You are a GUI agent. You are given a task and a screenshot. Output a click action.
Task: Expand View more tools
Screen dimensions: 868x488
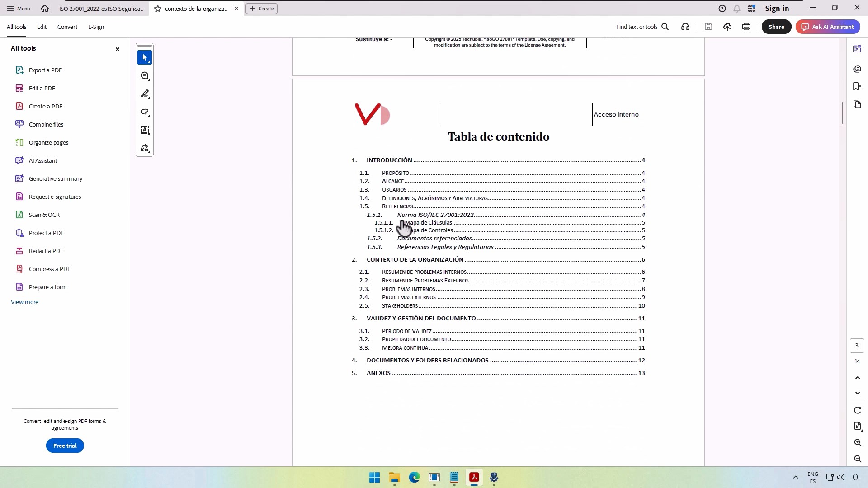coord(24,302)
